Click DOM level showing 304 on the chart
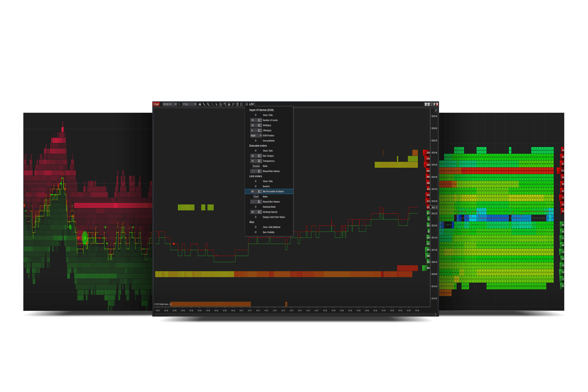 [426, 268]
